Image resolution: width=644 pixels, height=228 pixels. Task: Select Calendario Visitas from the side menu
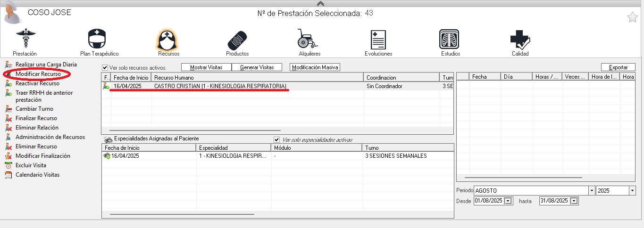pyautogui.click(x=37, y=175)
